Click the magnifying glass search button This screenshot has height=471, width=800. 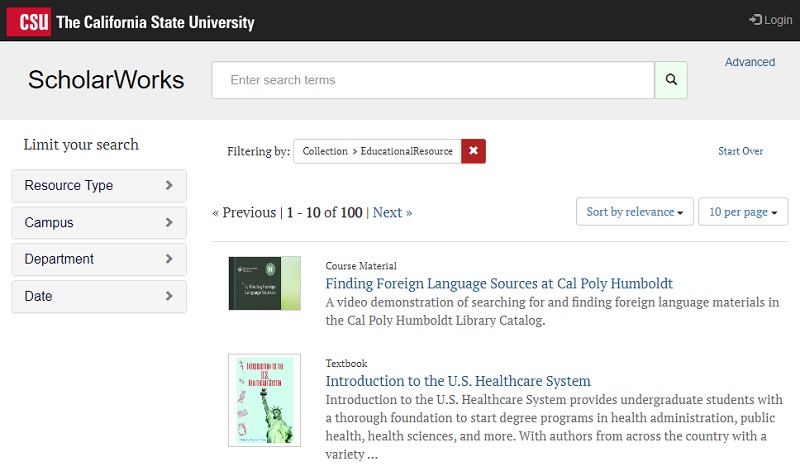point(671,80)
